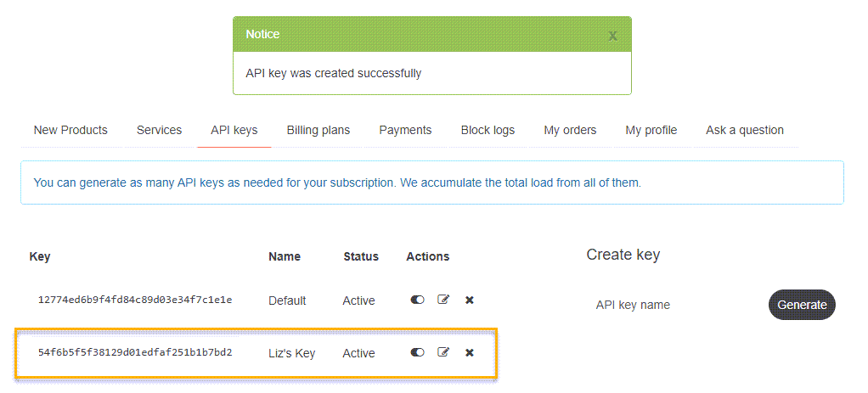
Task: Edit the Default API key
Action: click(443, 300)
